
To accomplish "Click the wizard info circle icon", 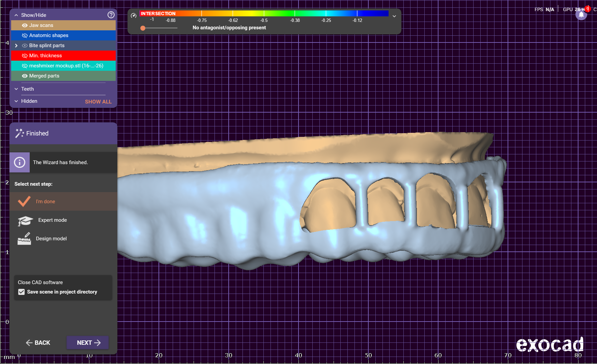I will (20, 162).
